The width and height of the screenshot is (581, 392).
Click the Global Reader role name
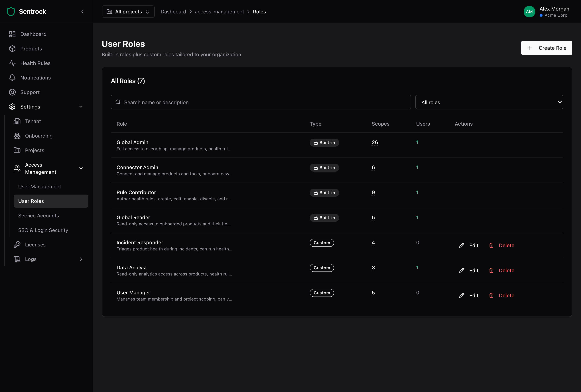(x=133, y=217)
